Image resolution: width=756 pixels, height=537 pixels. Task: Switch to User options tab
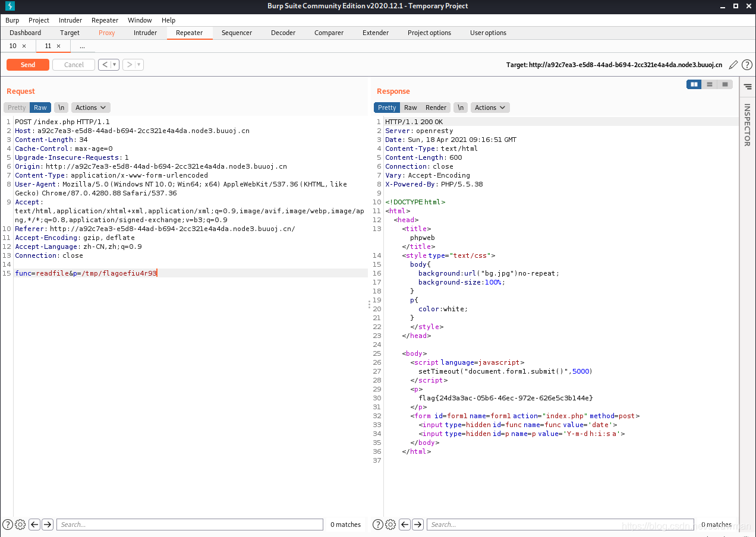click(488, 33)
